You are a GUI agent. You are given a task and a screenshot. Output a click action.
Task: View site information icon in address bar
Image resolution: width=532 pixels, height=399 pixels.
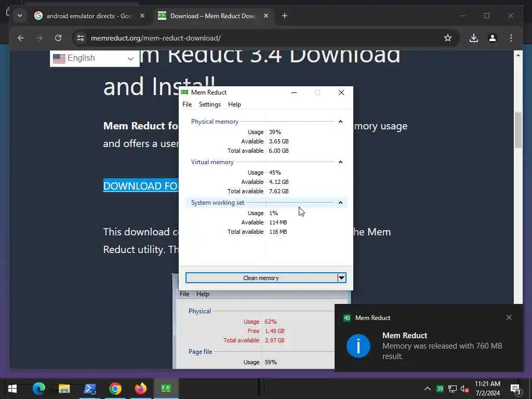coord(81,38)
